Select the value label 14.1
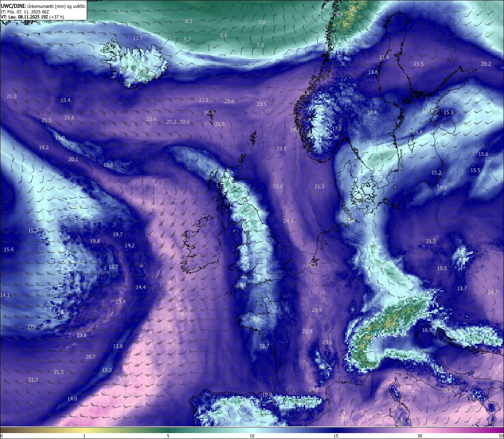Image resolution: width=504 pixels, height=439 pixels. point(5,295)
